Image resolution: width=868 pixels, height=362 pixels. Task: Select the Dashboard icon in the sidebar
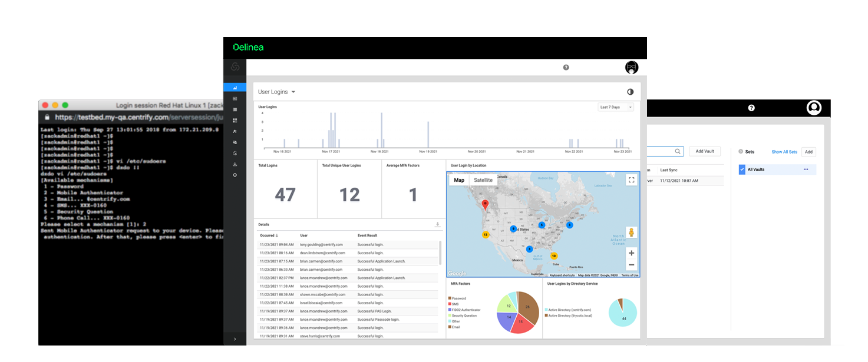coord(235,87)
